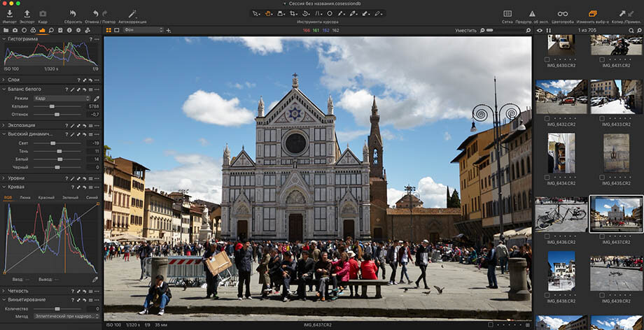
Task: Select the IMG_6436.CR2 bicycle thumbnail
Action: point(561,214)
